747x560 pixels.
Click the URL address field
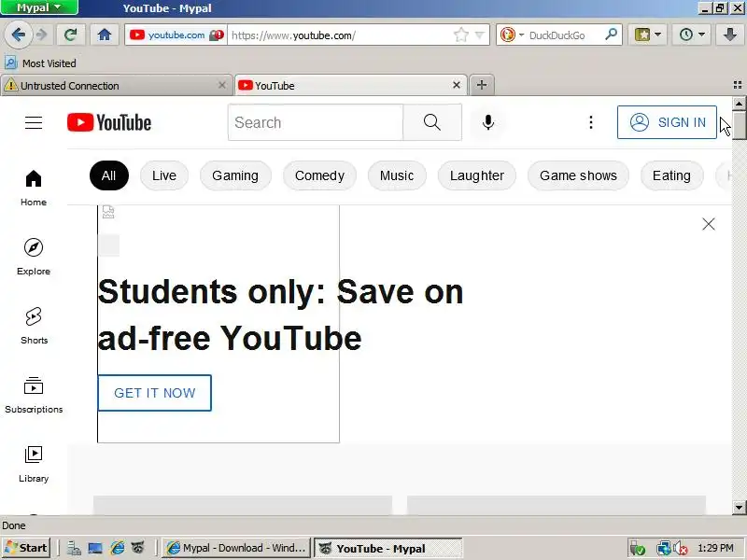point(339,35)
